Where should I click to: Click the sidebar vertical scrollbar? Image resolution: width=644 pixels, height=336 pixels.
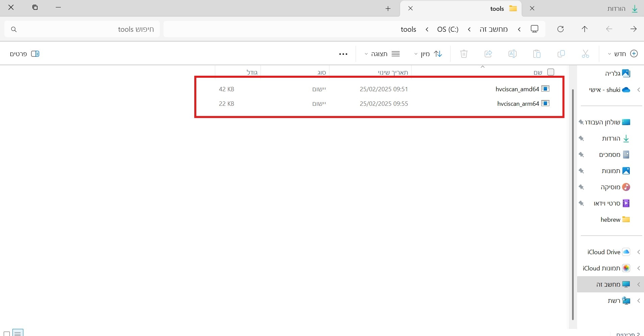(x=573, y=205)
